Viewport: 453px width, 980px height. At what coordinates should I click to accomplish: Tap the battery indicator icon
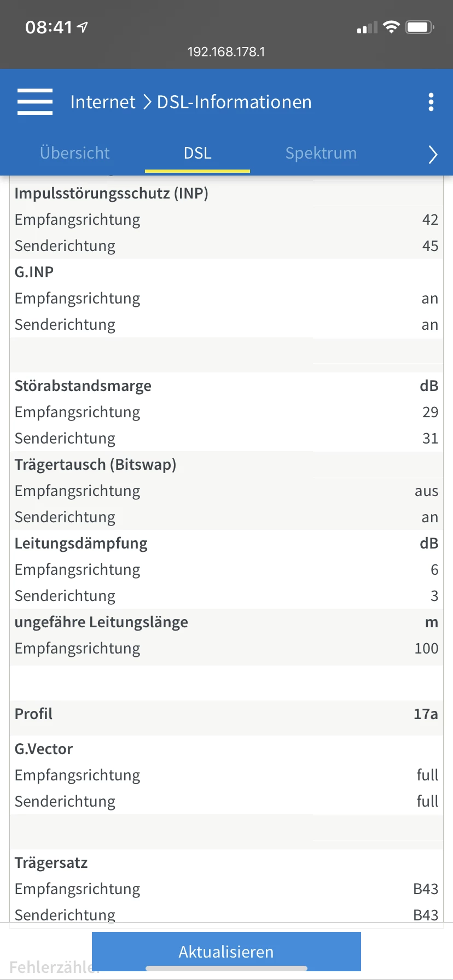420,27
